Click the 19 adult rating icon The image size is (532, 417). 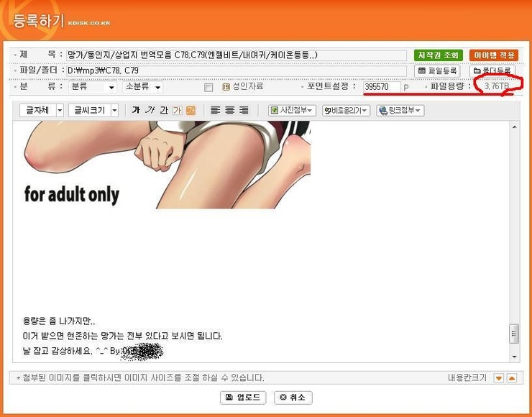tap(226, 87)
